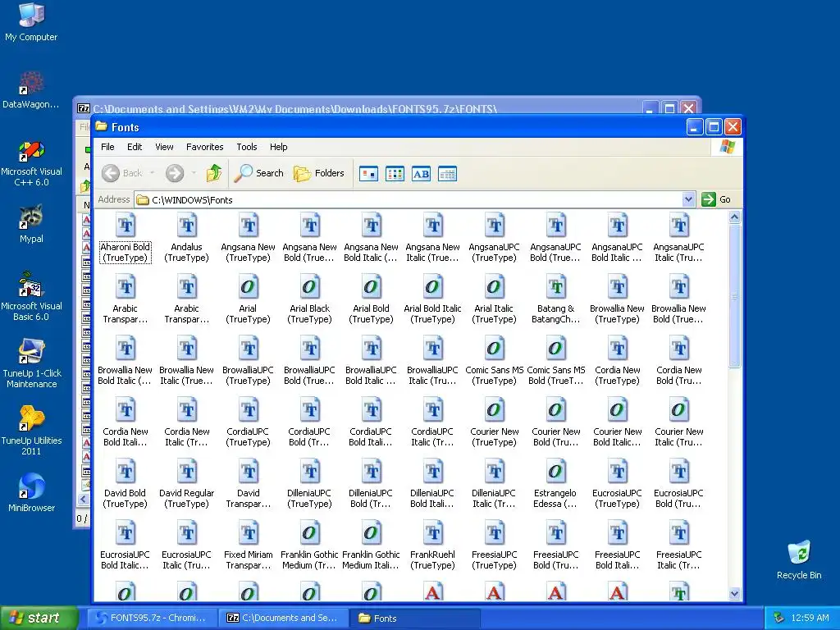
Task: Switch to FONTS95.7z Chromium taskbar item
Action: (152, 618)
